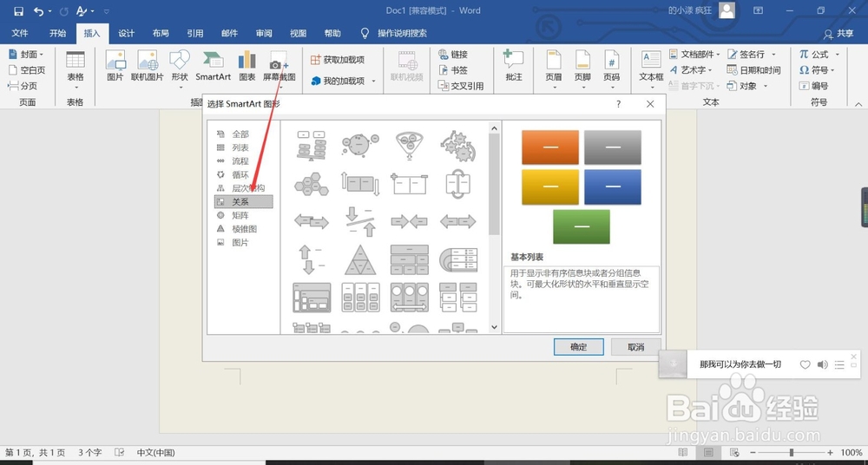This screenshot has height=465, width=868.
Task: Insert a hyperlink (链接)
Action: click(x=453, y=55)
